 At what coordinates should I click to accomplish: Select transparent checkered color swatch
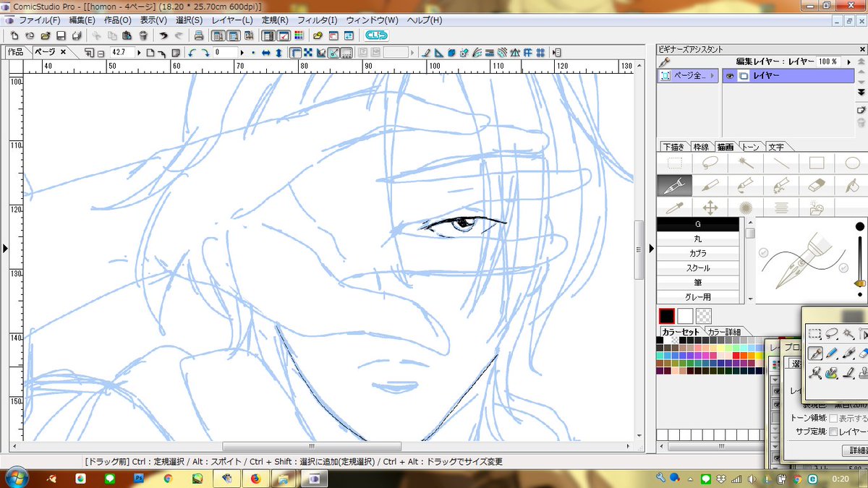pos(704,316)
